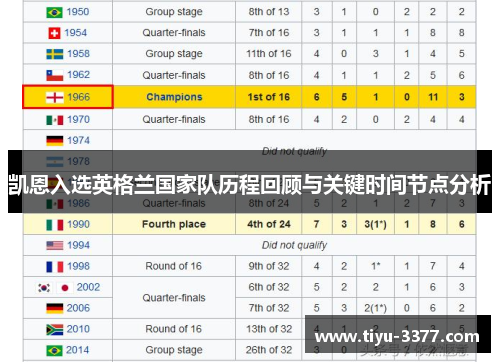Select the '11' cell in 1966 row
The width and height of the screenshot is (500, 362).
coord(433,97)
